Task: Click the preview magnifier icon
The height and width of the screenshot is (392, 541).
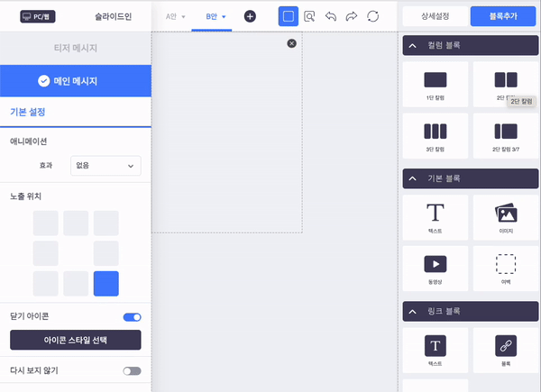Action: tap(310, 16)
